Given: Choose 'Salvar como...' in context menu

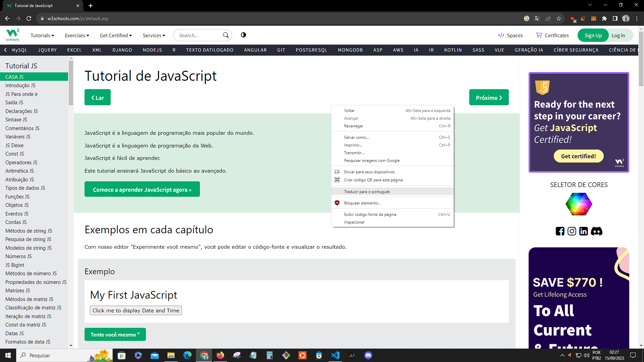Looking at the screenshot, I should tap(392, 137).
